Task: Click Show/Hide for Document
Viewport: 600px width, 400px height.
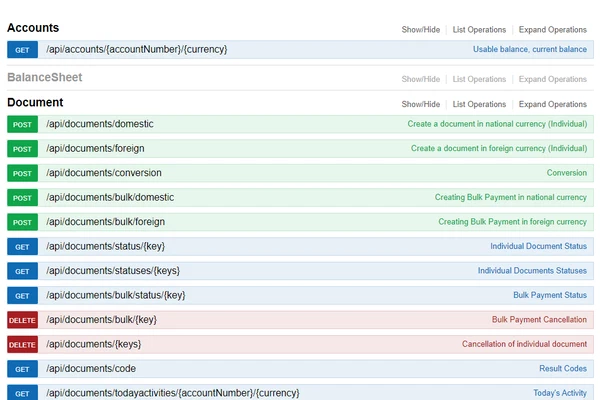Action: (x=421, y=104)
